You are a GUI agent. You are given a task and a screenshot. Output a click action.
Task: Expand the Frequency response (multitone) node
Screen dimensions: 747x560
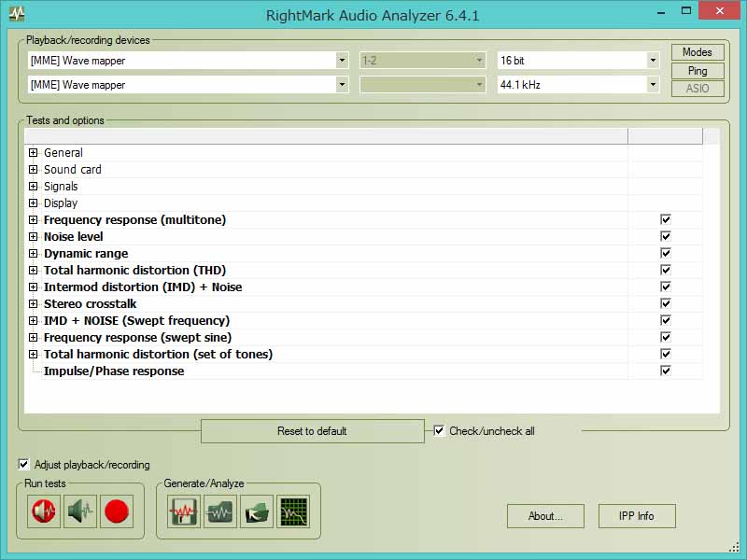coord(33,220)
